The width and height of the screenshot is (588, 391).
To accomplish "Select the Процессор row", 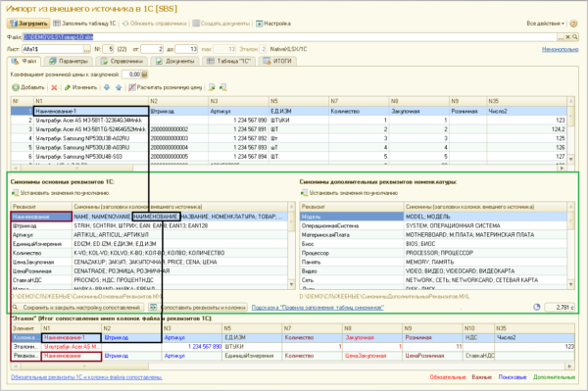I will point(433,253).
